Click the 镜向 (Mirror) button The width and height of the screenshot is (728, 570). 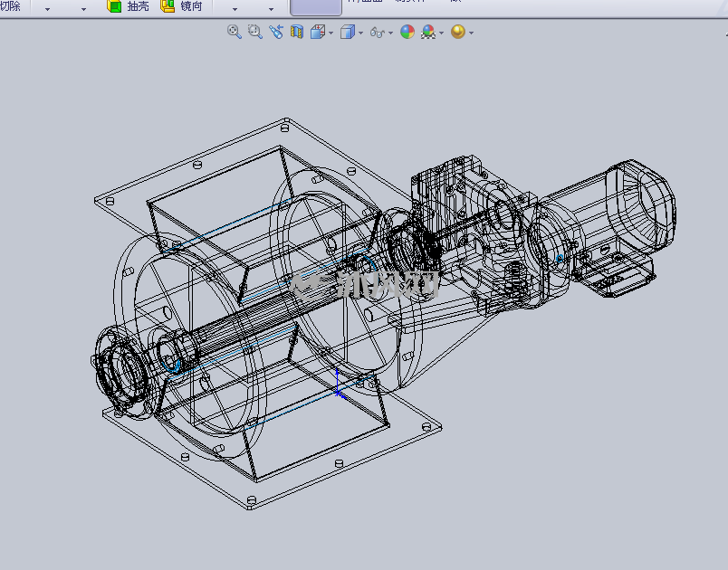(x=181, y=6)
